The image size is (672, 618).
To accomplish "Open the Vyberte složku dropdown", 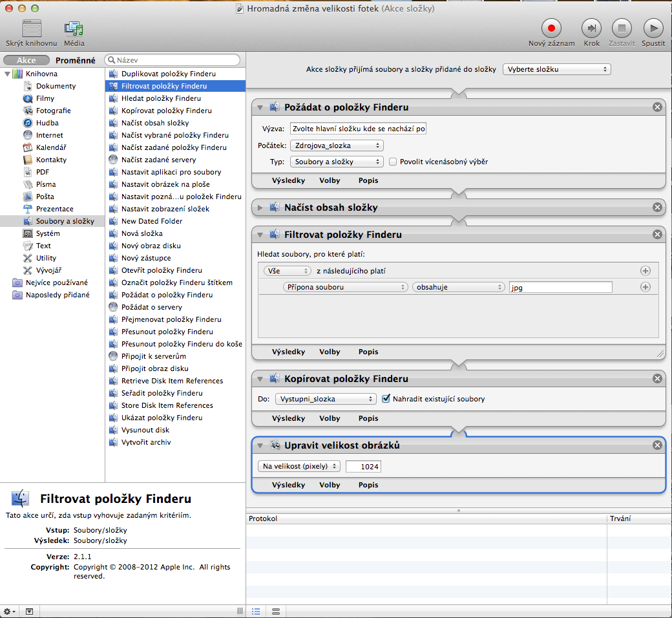I will (x=556, y=69).
